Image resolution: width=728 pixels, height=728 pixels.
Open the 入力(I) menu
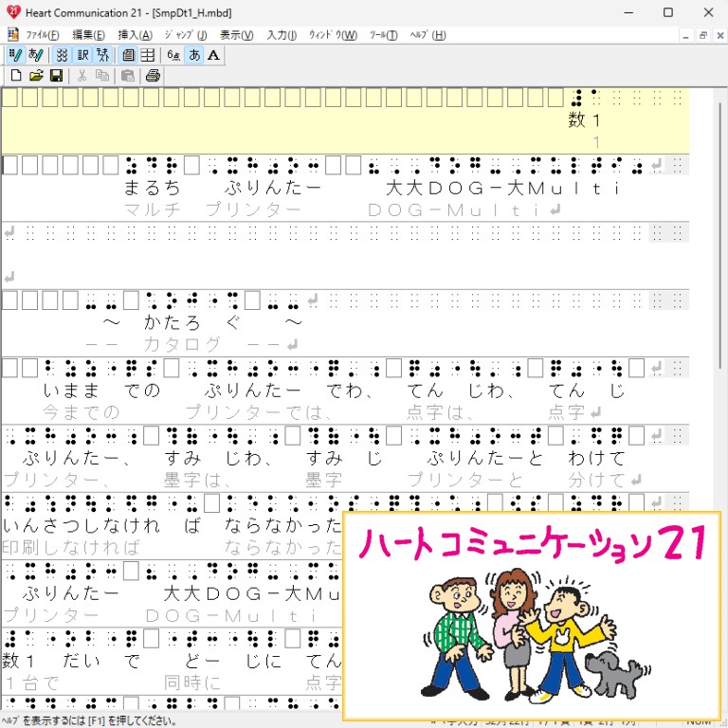[x=282, y=35]
